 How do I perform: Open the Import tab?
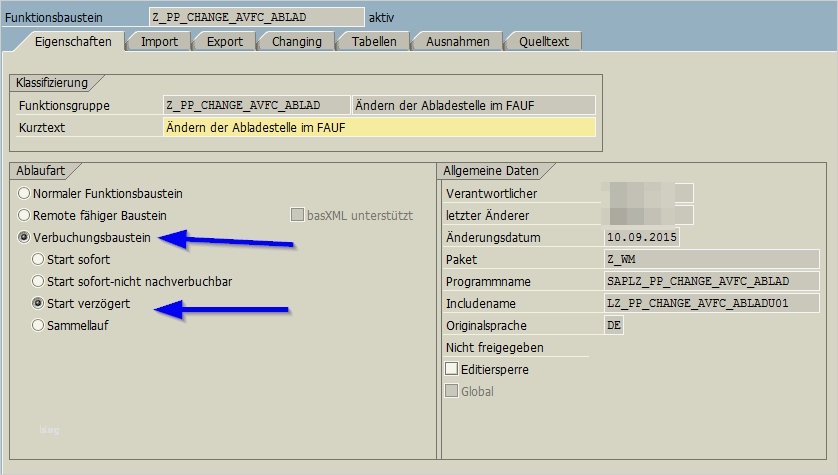pyautogui.click(x=159, y=42)
